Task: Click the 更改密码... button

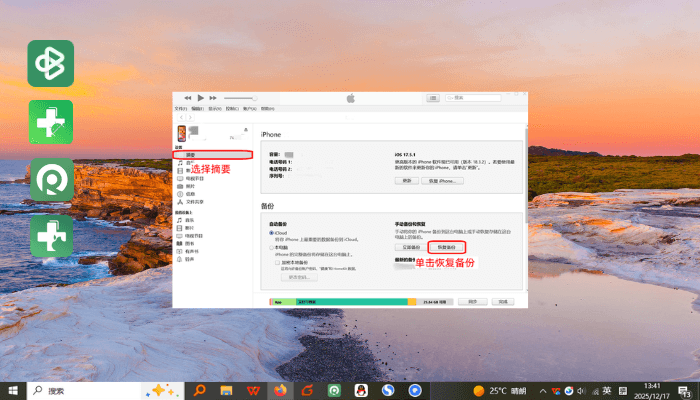Action: [299, 277]
